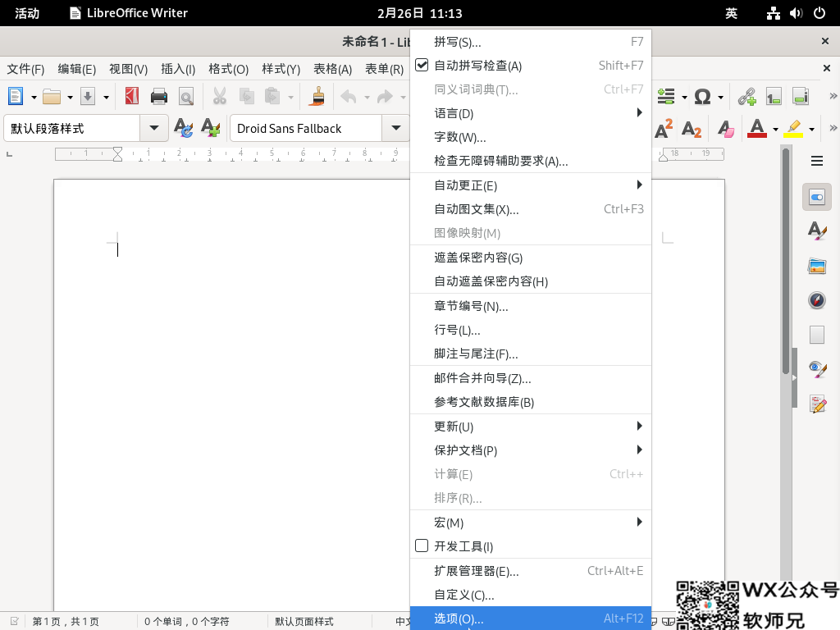Click the Open folder icon
The image size is (840, 630).
(52, 97)
